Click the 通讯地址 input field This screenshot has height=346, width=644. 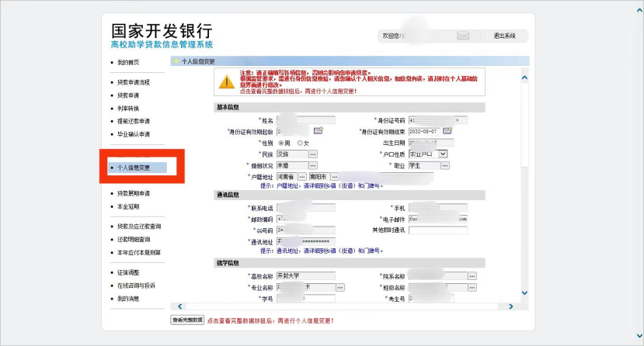(x=306, y=242)
